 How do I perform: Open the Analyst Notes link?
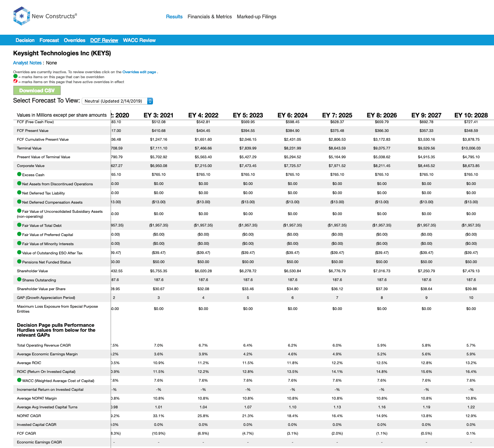pyautogui.click(x=27, y=63)
